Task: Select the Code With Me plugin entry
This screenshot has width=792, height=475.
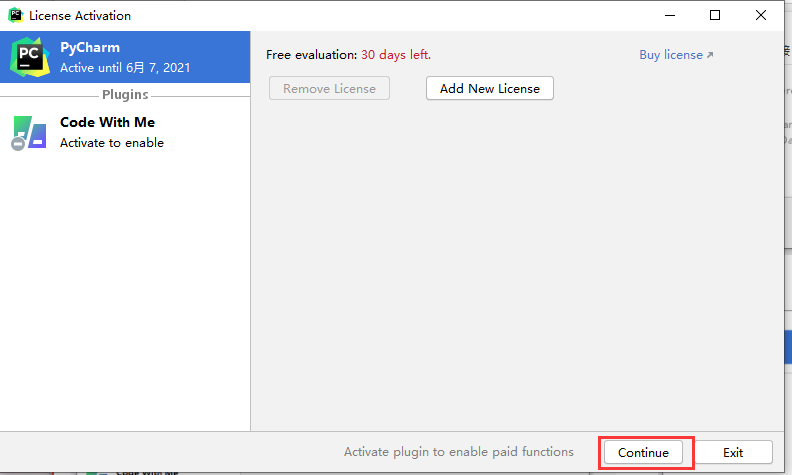Action: [x=125, y=132]
